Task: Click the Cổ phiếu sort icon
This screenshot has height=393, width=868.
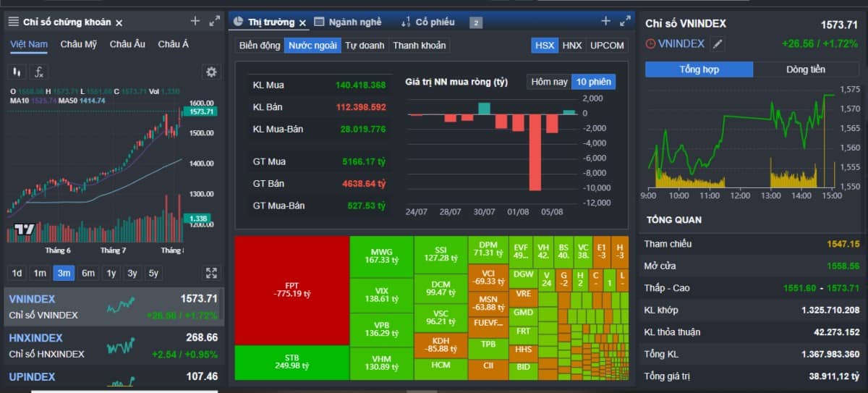Action: pos(406,22)
